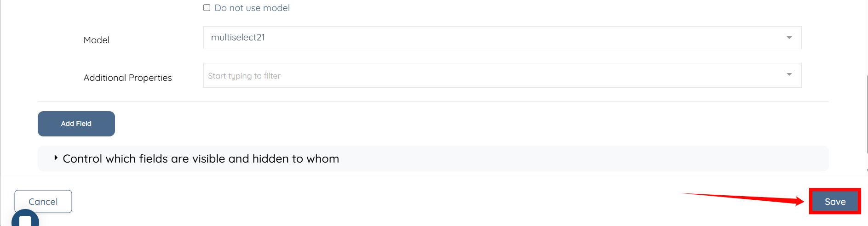Image resolution: width=868 pixels, height=226 pixels.
Task: Click "Control which fields are visible" heading
Action: point(201,159)
